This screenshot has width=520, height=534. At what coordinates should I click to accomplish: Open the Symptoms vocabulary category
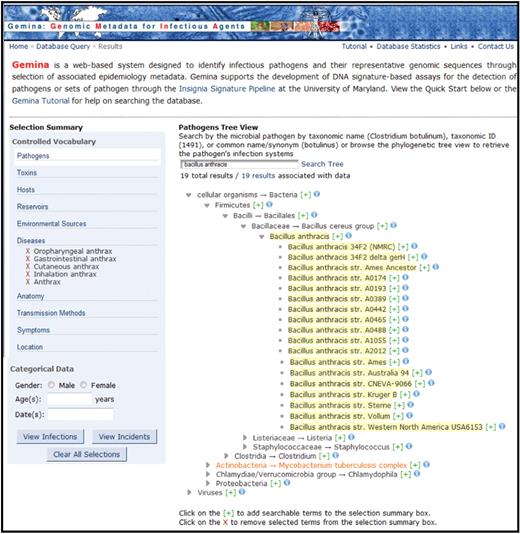coord(33,330)
